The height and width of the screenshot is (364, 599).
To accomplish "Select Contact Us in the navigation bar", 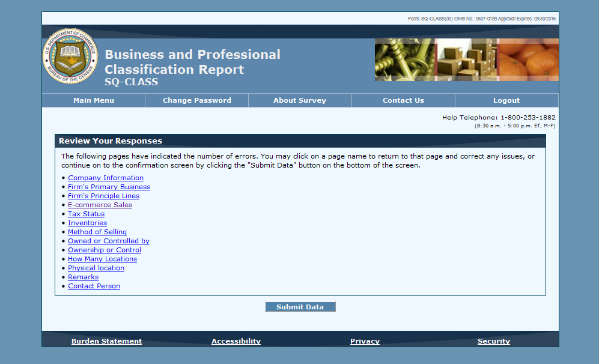I will 403,100.
